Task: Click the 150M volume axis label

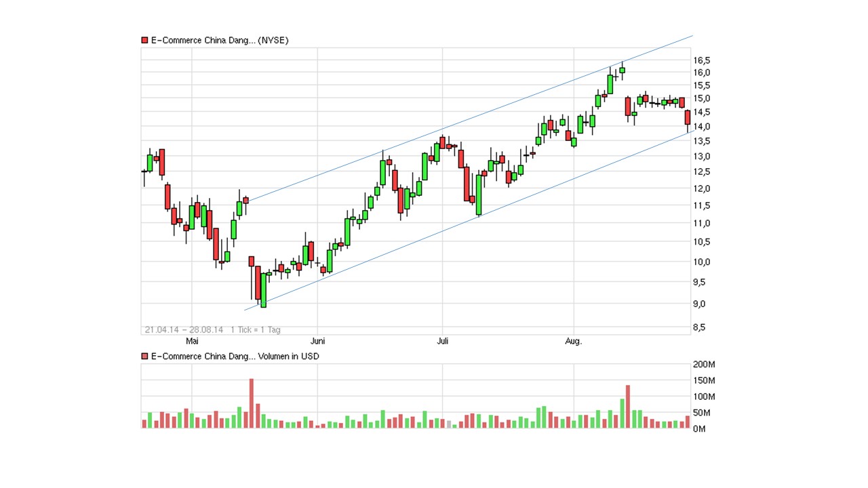Action: (704, 381)
